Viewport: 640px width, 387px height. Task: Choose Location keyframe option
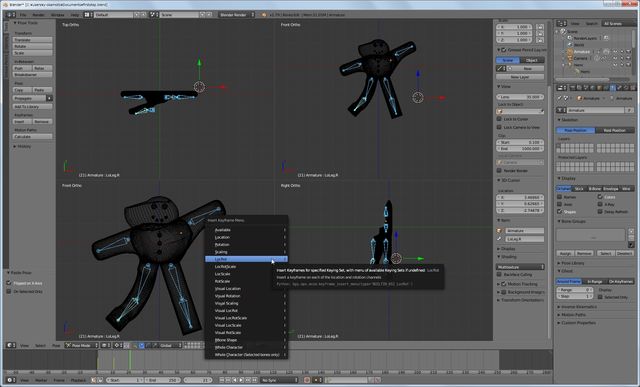pos(246,237)
